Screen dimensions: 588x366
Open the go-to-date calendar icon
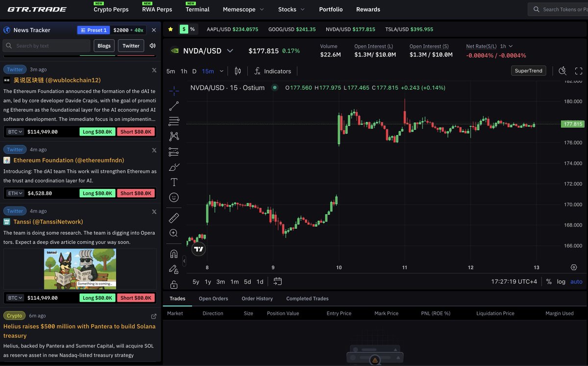278,282
